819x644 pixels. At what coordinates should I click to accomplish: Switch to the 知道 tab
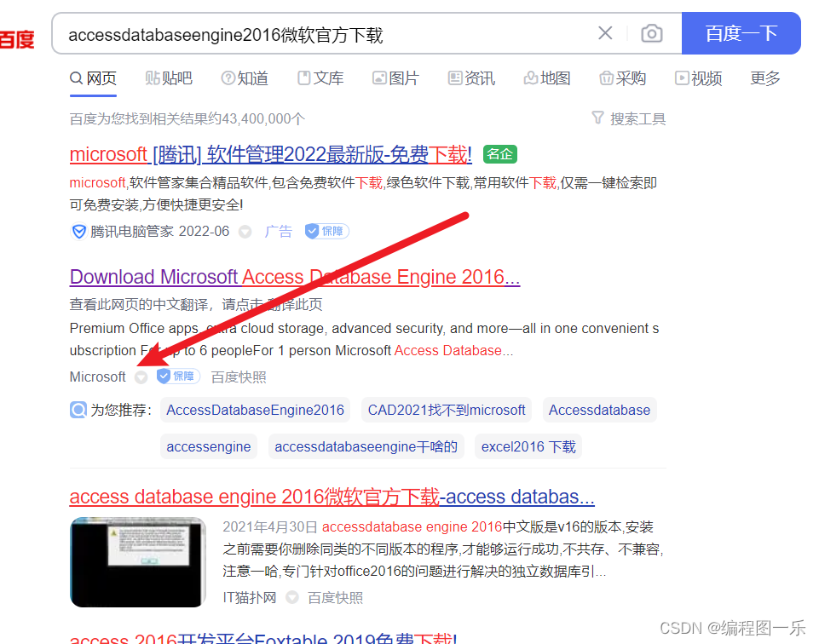[245, 79]
